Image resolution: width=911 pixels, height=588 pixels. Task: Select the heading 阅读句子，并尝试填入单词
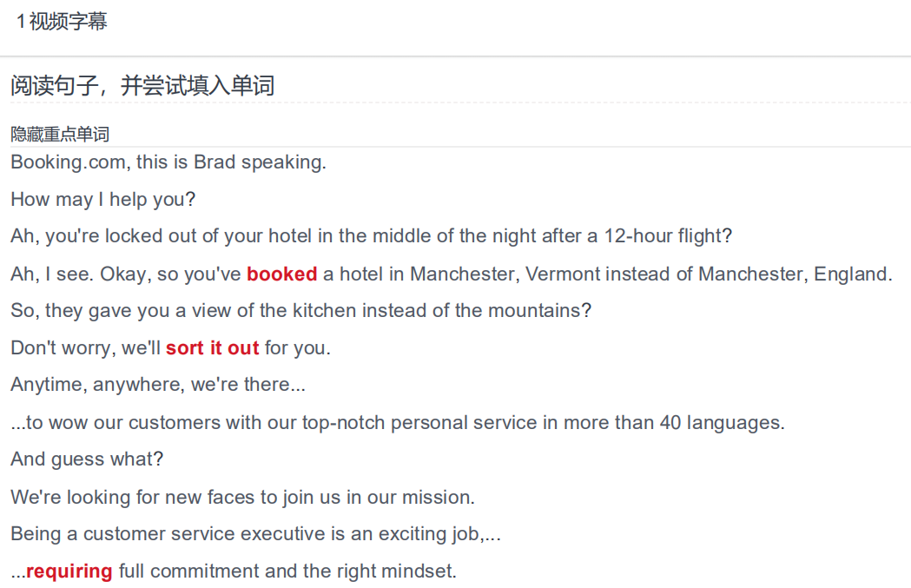(x=142, y=86)
